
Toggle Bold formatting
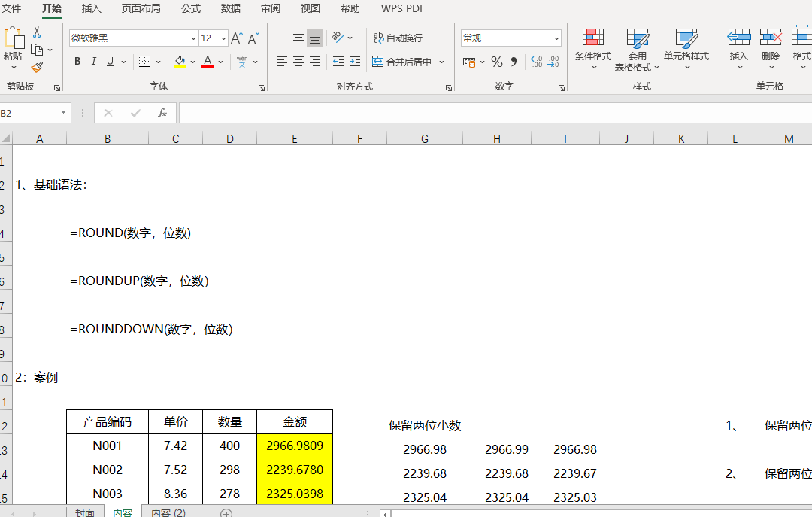(77, 61)
